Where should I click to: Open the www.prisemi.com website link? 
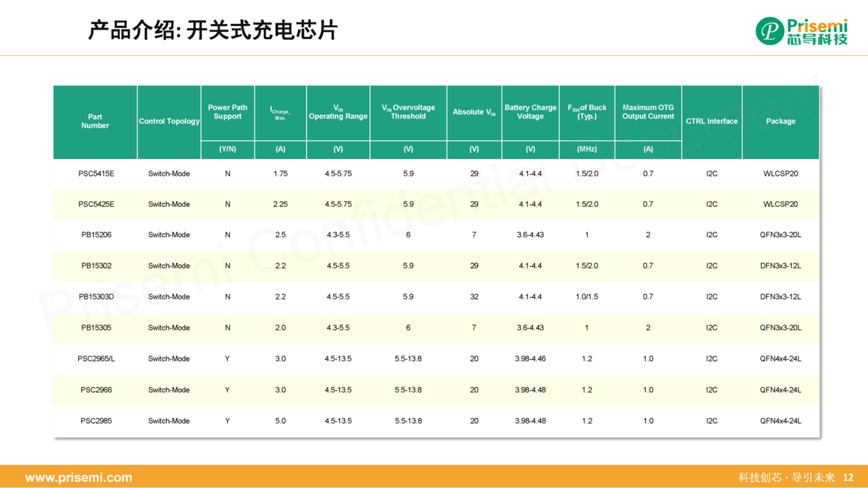[79, 477]
